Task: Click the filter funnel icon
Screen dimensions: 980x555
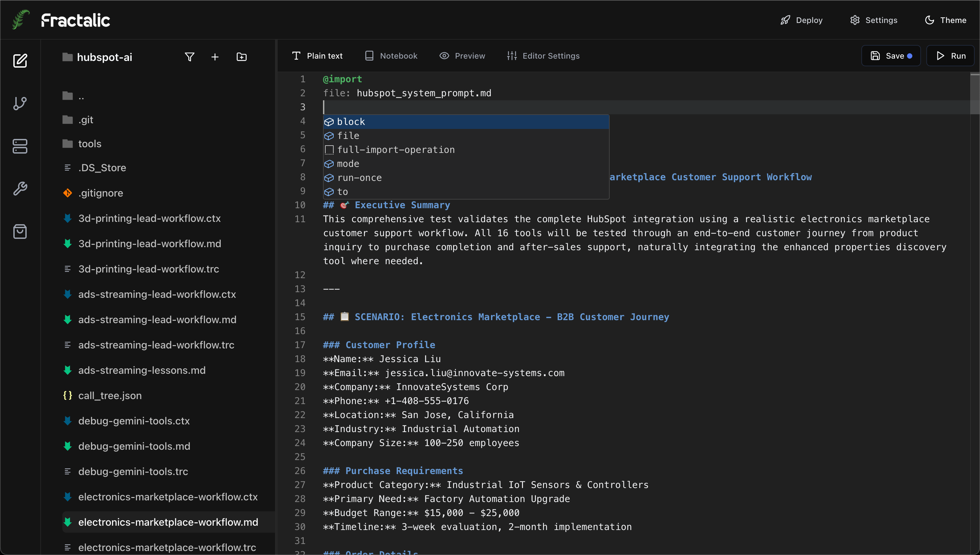Action: pos(190,57)
